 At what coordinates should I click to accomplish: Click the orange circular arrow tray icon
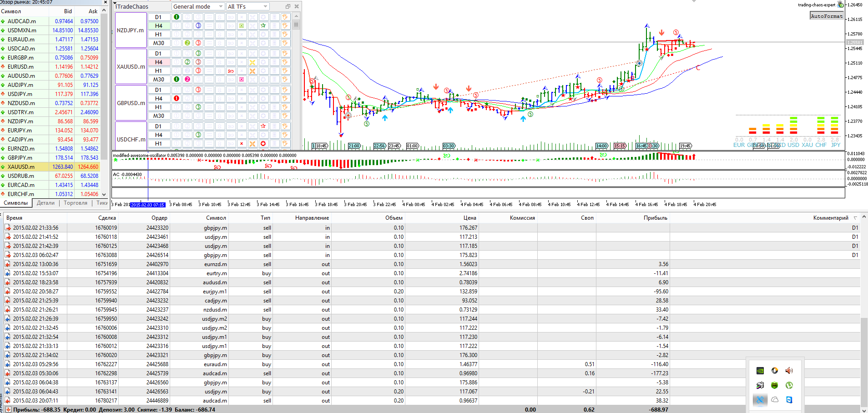(x=775, y=371)
